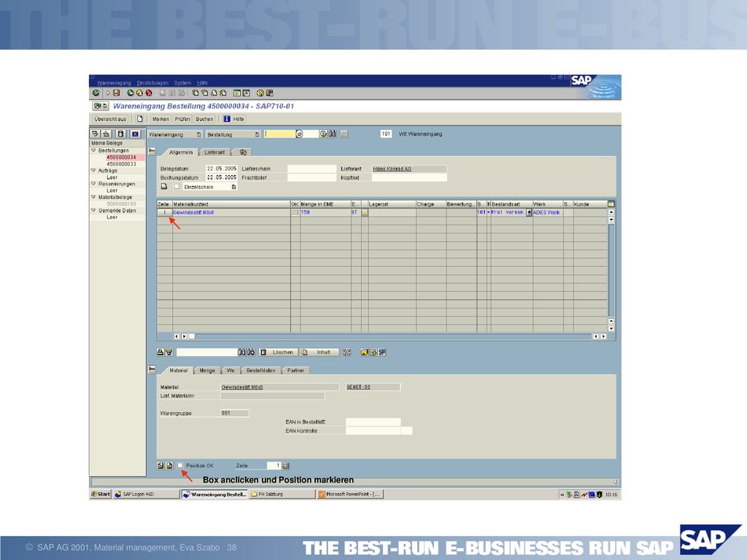This screenshot has height=560, width=747.
Task: Click the red Cancel icon
Action: coord(149,93)
